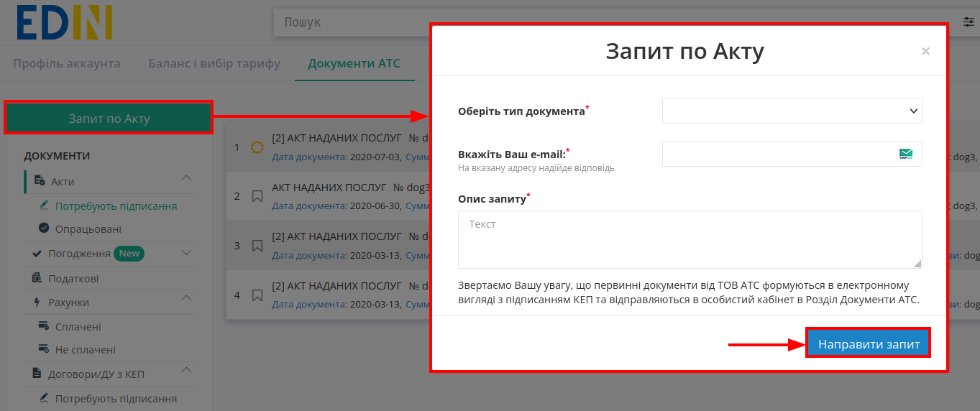Click the lightning icon beside Рахунки
Screen dimensions: 980x411
tap(37, 303)
